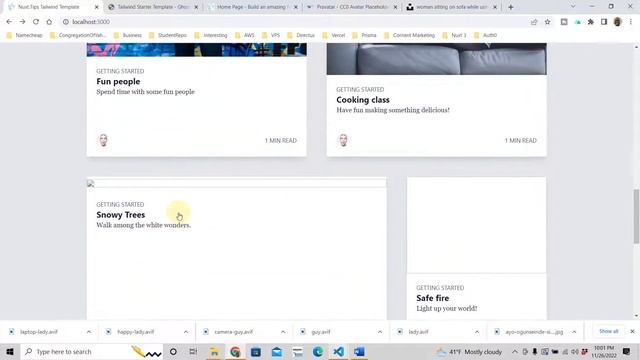Image resolution: width=640 pixels, height=360 pixels.
Task: Open the Vercel bookmark folder
Action: [x=334, y=35]
